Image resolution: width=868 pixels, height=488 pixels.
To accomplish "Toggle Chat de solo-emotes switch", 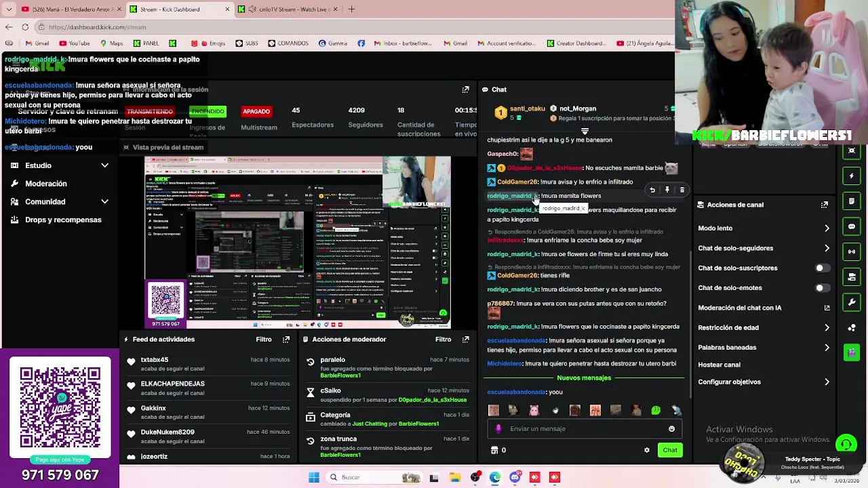I will point(822,288).
